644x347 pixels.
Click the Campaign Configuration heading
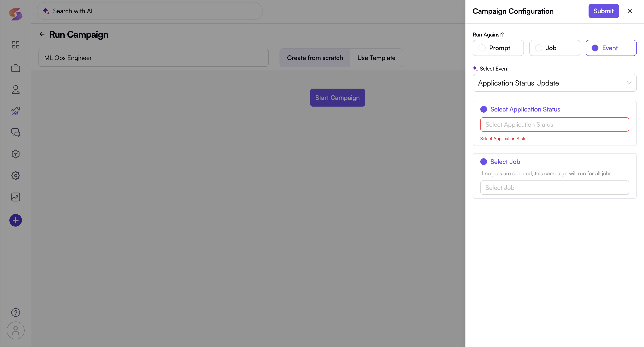513,11
